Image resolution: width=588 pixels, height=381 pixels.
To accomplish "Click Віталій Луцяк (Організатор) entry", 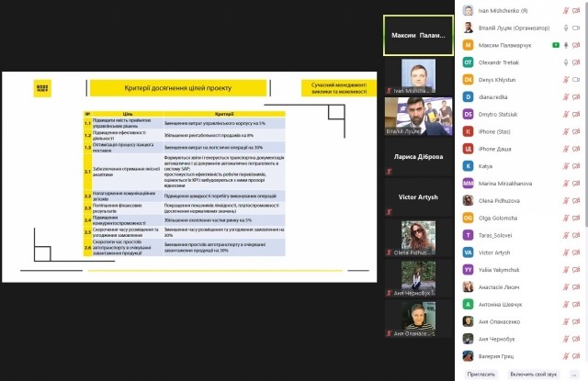I will [x=521, y=28].
